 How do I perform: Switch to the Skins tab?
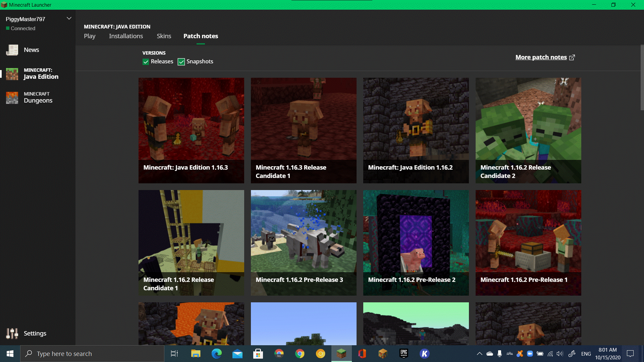(x=164, y=36)
